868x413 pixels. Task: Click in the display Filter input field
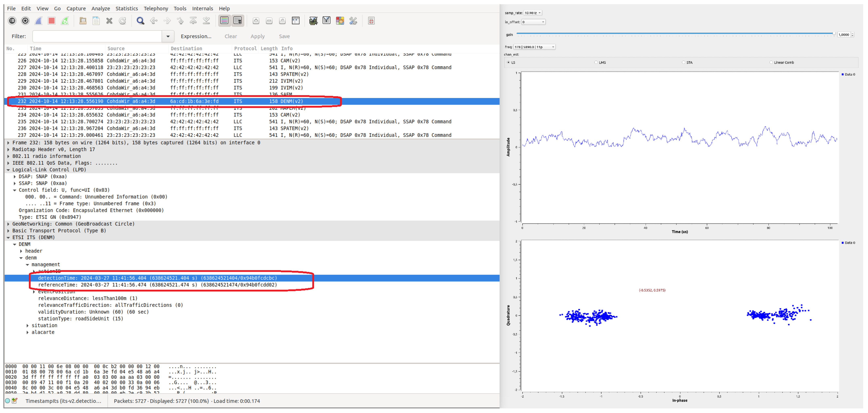point(97,36)
